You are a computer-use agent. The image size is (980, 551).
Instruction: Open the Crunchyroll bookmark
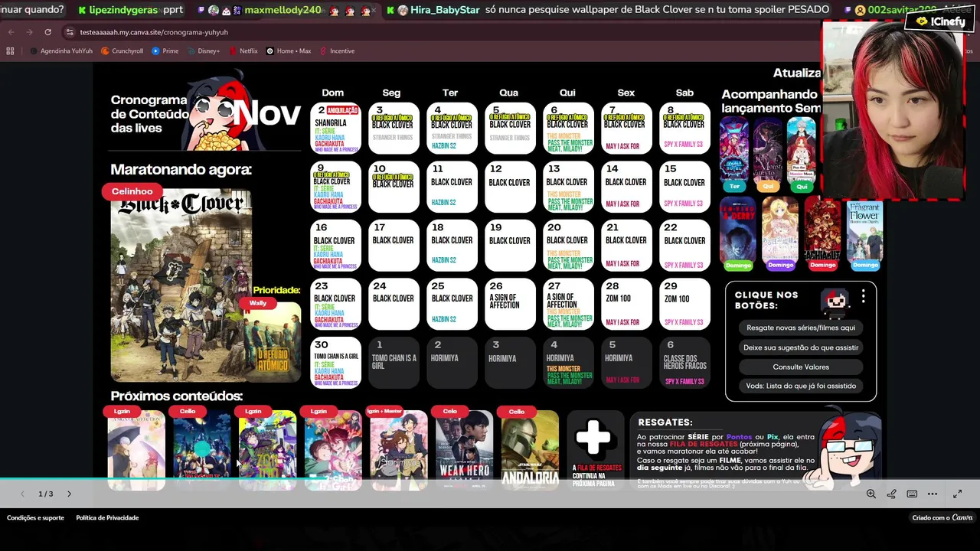coord(122,51)
